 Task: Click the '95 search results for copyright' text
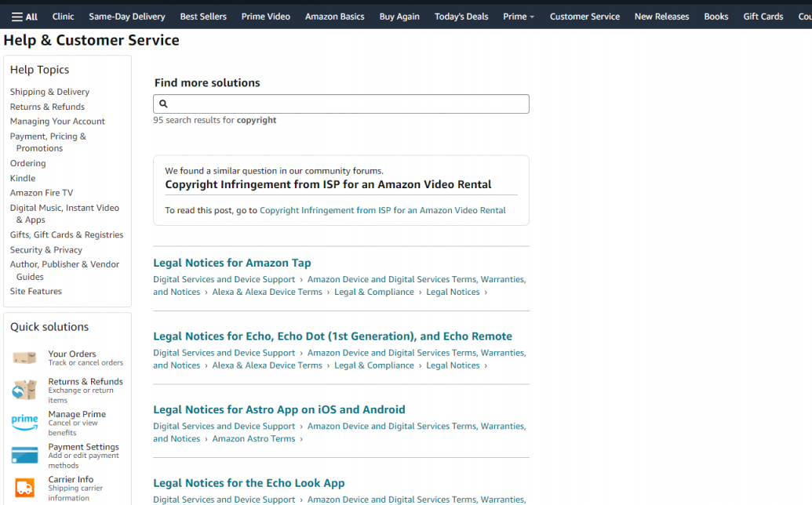[x=215, y=120]
